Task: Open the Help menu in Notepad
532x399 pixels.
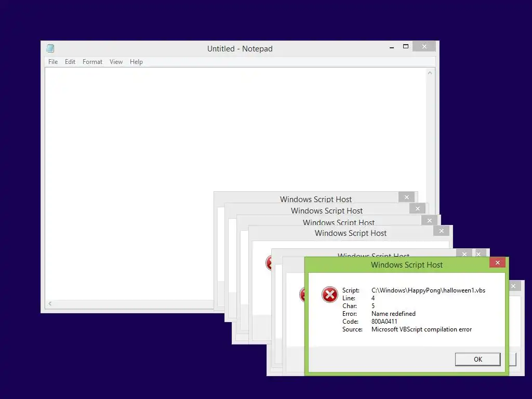Action: coord(136,62)
